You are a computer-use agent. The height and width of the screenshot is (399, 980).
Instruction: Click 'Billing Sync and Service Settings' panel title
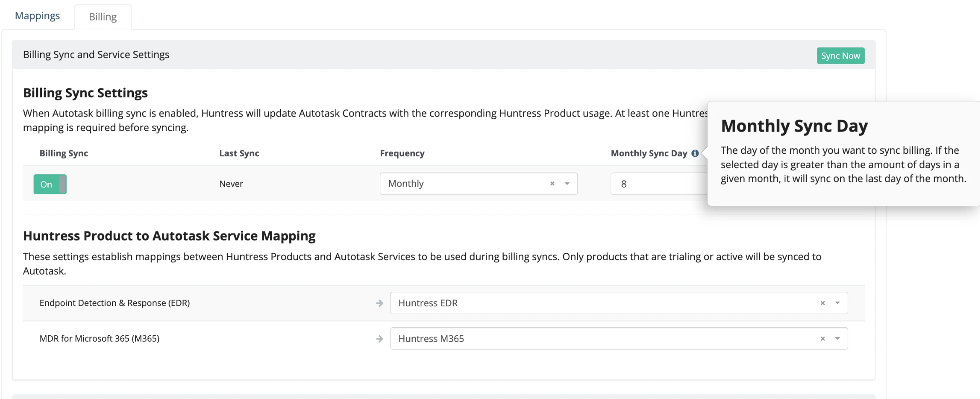click(x=96, y=55)
